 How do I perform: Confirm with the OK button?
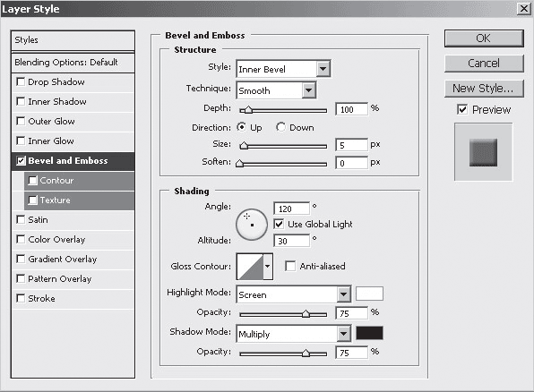[x=484, y=38]
